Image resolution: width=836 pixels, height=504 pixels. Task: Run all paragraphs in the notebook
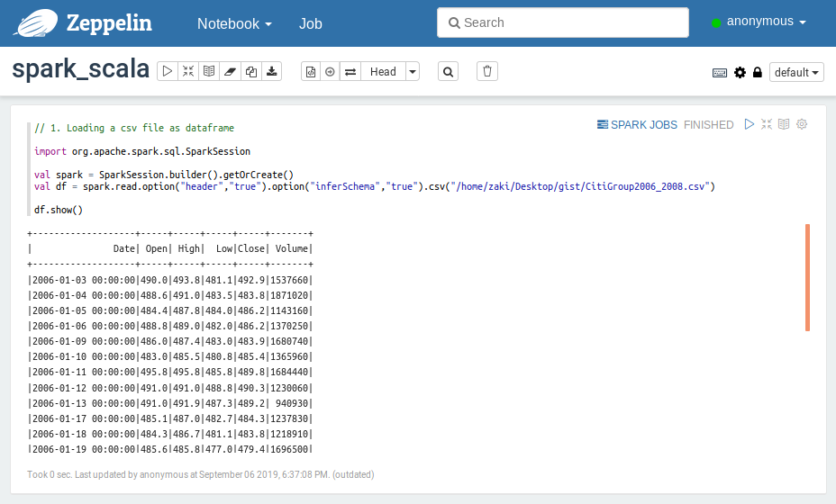click(168, 71)
